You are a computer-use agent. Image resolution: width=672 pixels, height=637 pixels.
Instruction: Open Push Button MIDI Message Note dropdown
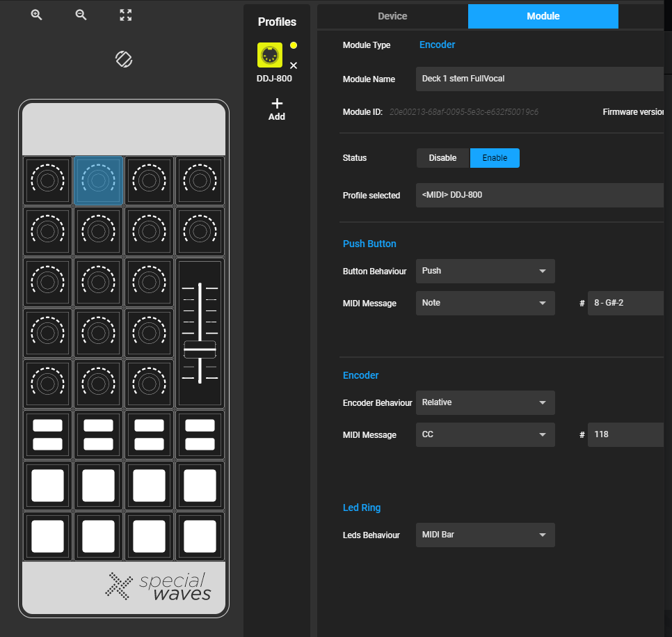point(485,303)
